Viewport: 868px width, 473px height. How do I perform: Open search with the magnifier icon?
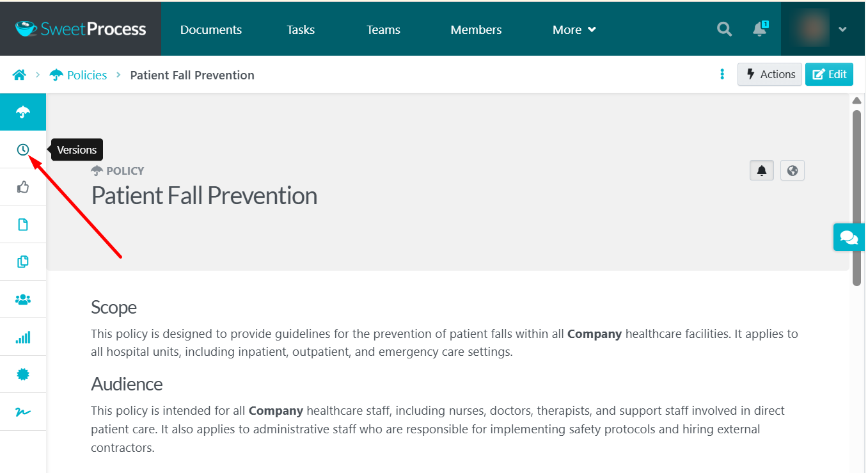tap(724, 29)
